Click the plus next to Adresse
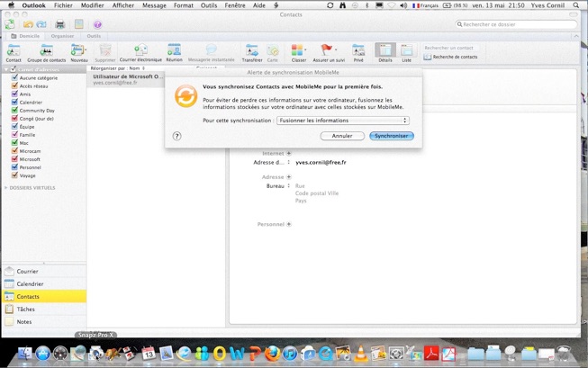The image size is (588, 368). tap(289, 177)
